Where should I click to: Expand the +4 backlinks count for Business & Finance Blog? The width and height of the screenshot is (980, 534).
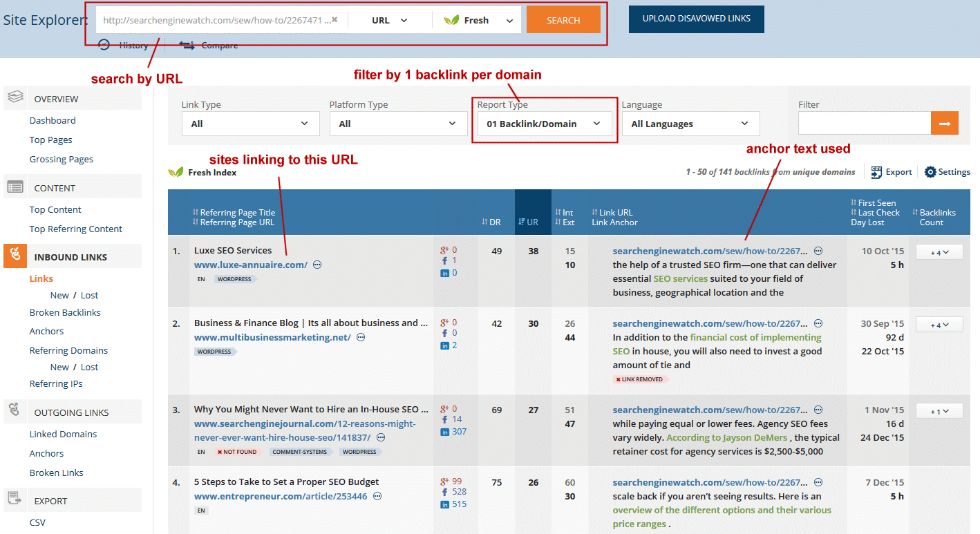(939, 325)
